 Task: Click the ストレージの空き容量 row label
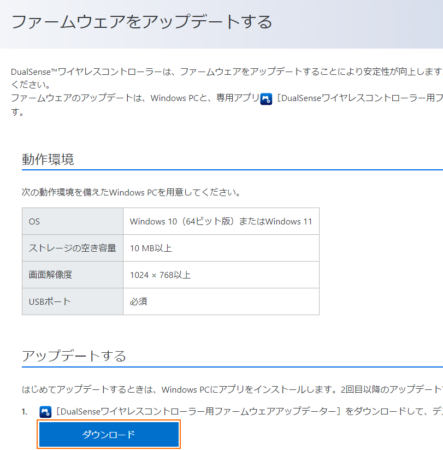pyautogui.click(x=73, y=248)
